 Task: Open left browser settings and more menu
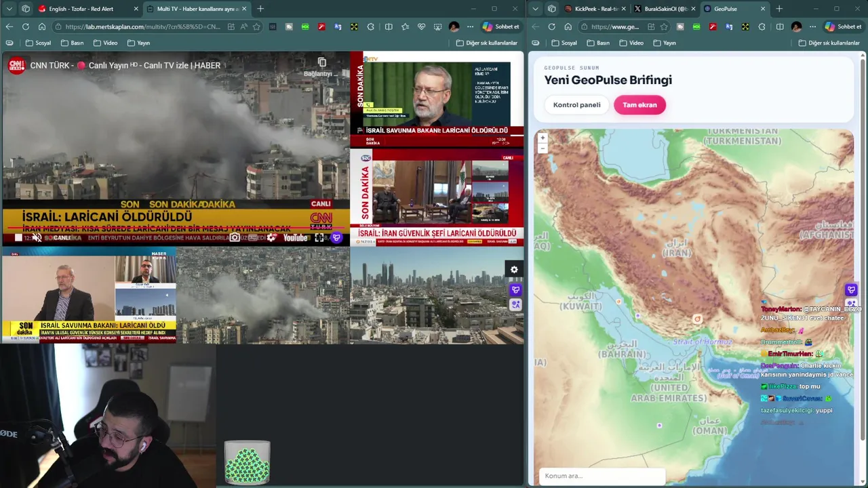click(470, 26)
